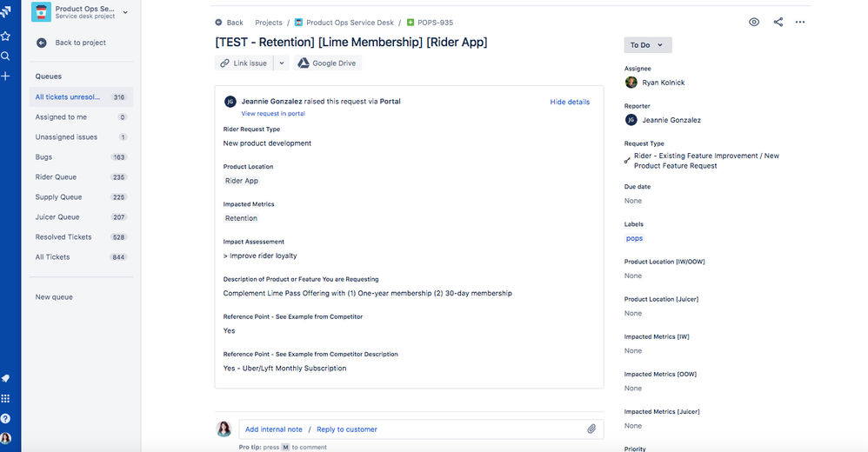
Task: Click the Due date None value
Action: click(x=632, y=201)
